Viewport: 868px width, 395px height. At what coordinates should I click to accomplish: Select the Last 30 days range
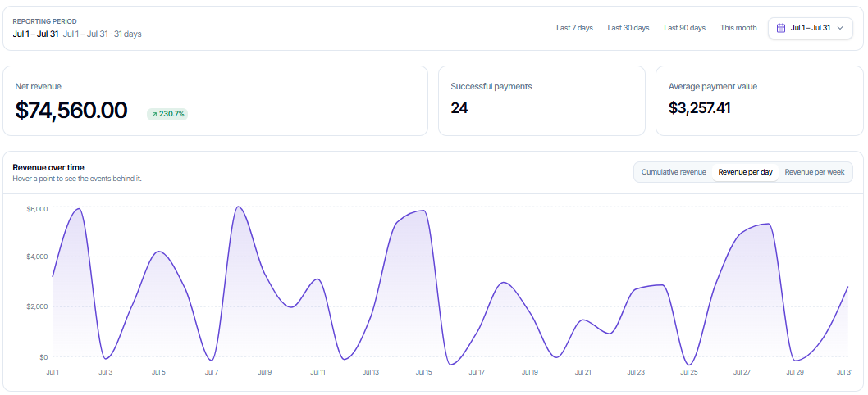[x=628, y=28]
